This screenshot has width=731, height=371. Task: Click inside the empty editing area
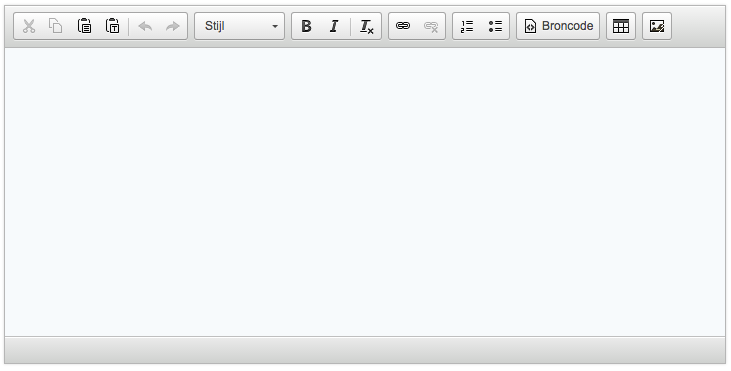tap(365, 192)
